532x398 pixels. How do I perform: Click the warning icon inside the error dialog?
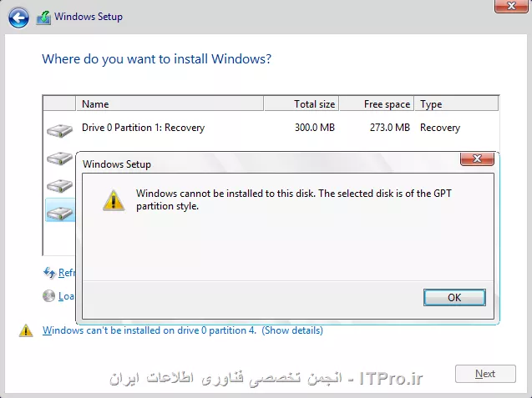click(x=114, y=200)
